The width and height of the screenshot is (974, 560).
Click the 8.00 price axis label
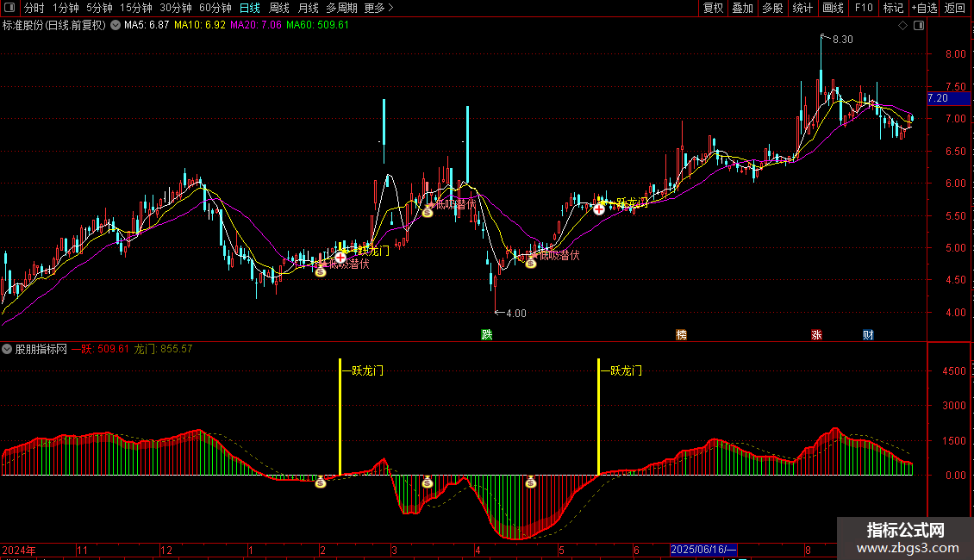[955, 54]
